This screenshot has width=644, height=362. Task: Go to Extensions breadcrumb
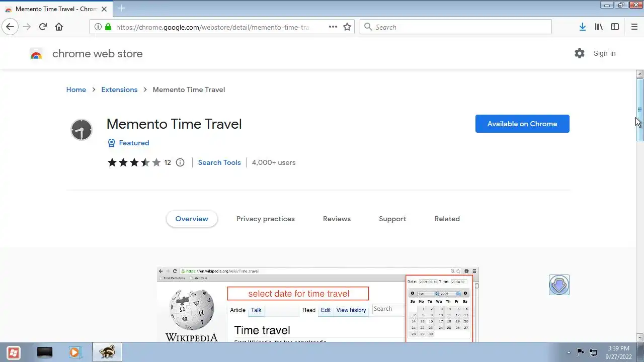click(119, 89)
